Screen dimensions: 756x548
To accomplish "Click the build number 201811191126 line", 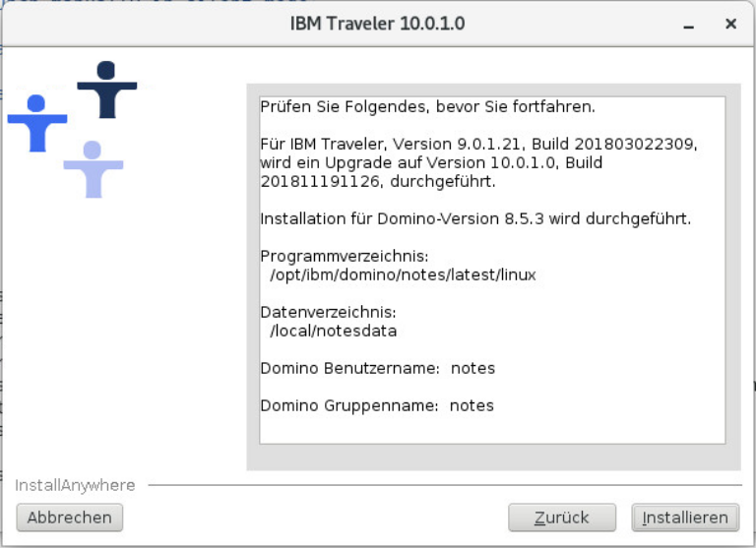I will tap(378, 182).
